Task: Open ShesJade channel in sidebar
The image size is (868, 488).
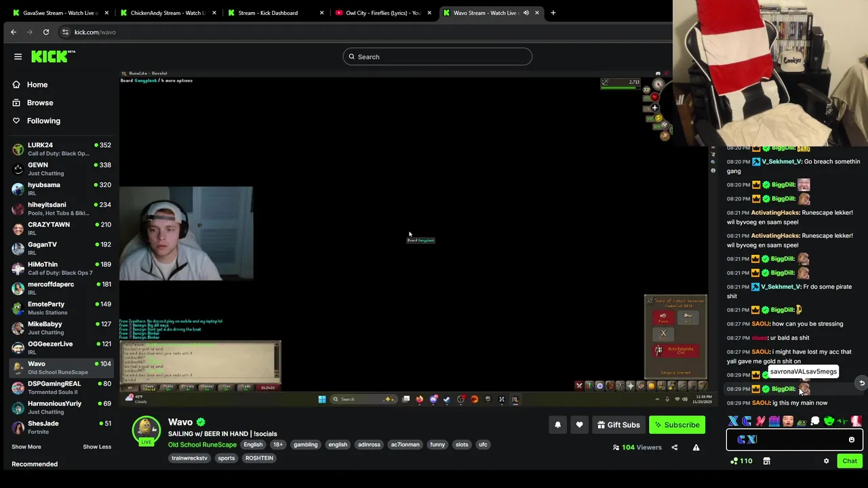Action: tap(61, 427)
